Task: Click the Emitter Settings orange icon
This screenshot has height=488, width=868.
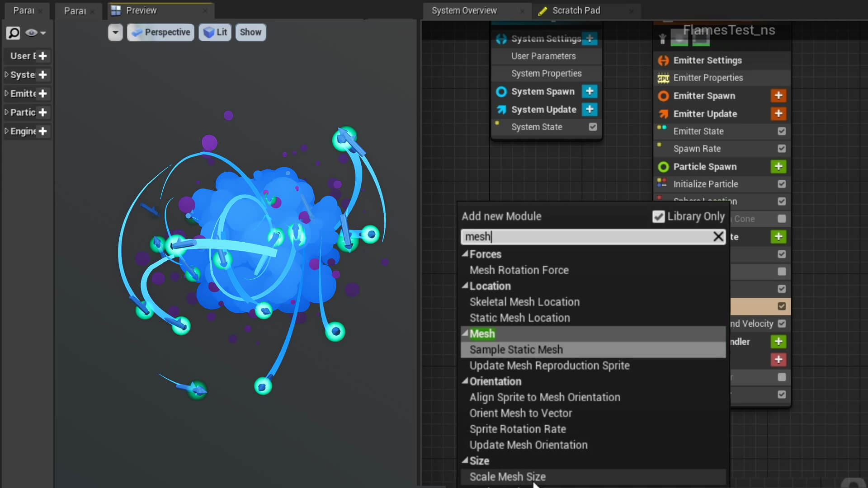Action: click(x=663, y=60)
